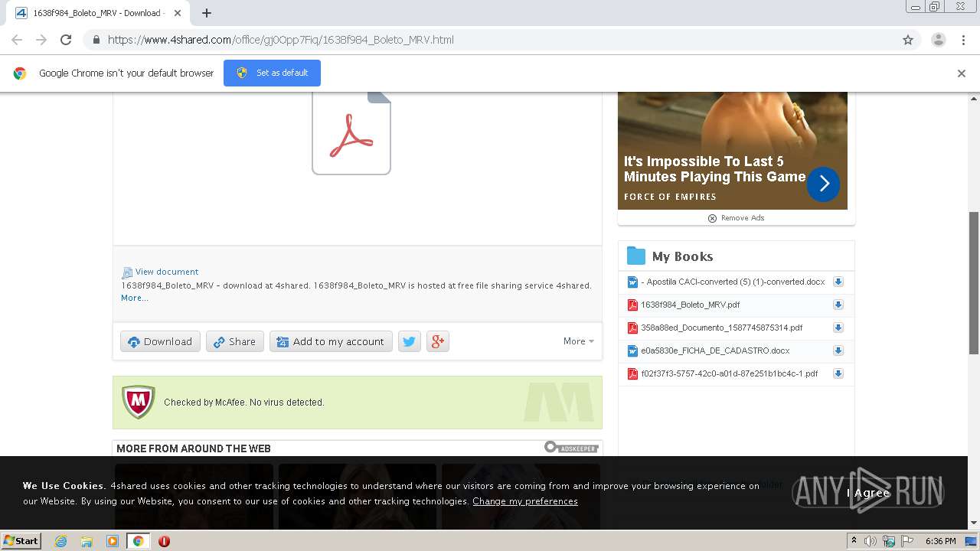Open f02f37f3-5757-42c0 pdf file
This screenshot has height=551, width=980.
point(730,373)
